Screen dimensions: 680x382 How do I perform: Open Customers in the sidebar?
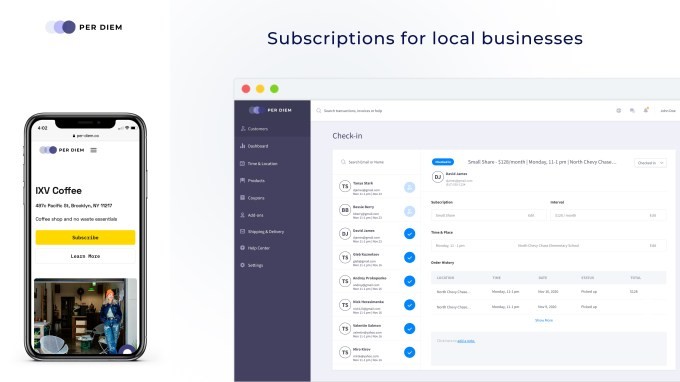coord(255,129)
